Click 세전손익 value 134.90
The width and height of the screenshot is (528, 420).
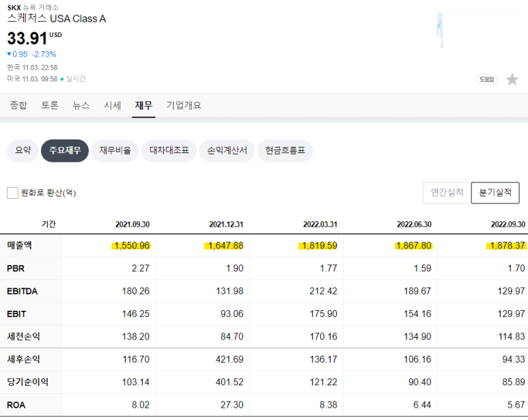click(417, 337)
